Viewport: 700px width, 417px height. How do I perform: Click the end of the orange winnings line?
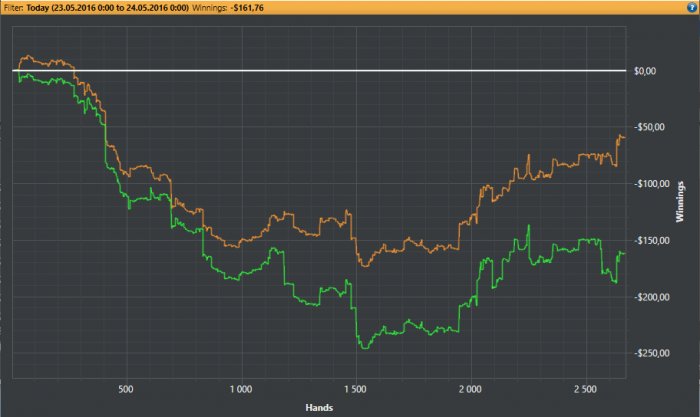click(624, 138)
